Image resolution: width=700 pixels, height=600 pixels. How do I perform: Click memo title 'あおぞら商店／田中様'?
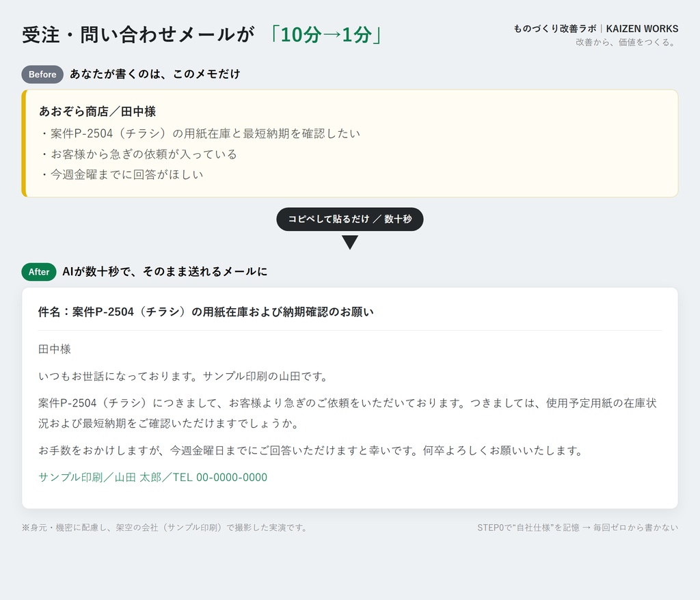coord(97,111)
